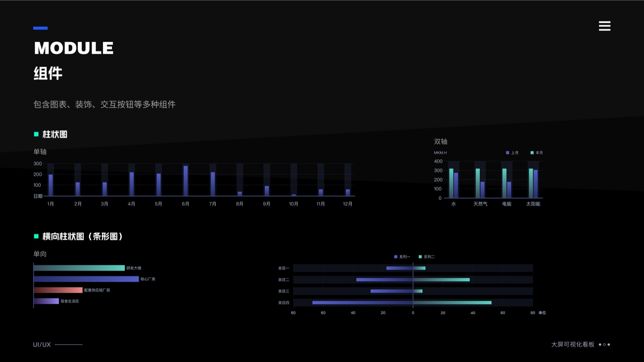Click the 类目四 teal 系列二 bar
The height and width of the screenshot is (362, 644).
pos(452,302)
